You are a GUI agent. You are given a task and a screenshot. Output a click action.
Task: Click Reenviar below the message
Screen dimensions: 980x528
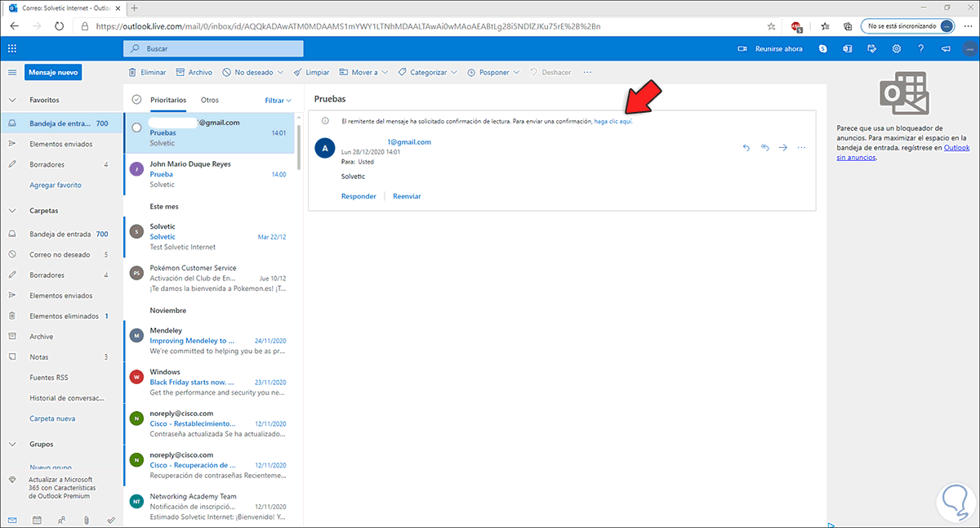coord(407,196)
